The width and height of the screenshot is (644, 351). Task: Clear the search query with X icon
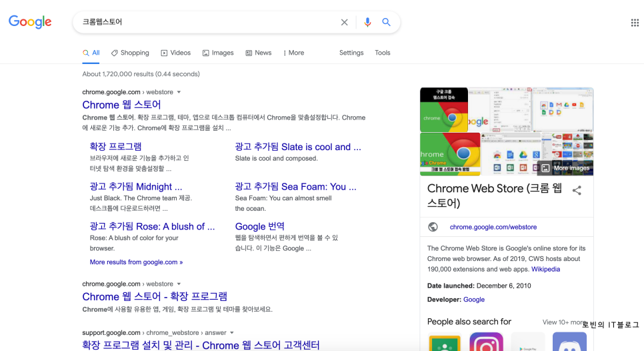344,22
